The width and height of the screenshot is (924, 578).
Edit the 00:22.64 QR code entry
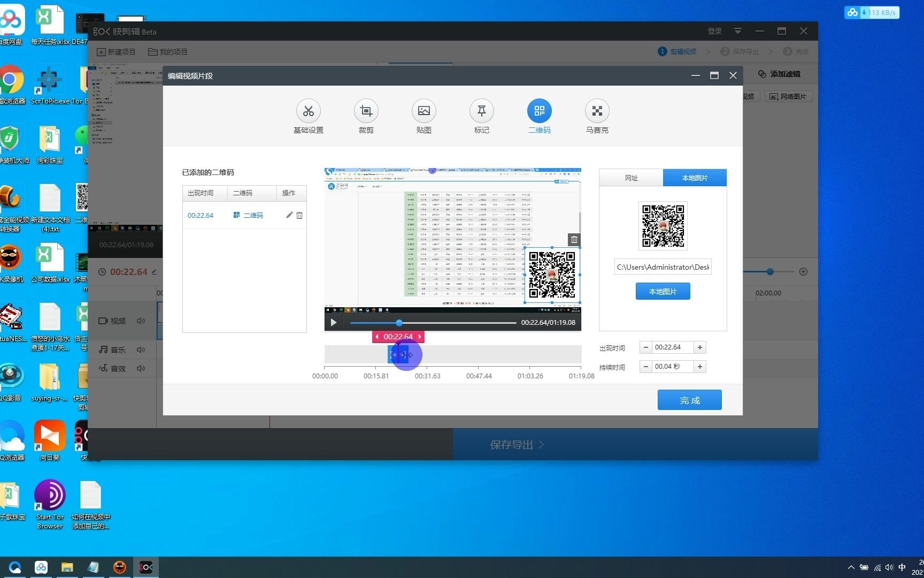pos(289,215)
